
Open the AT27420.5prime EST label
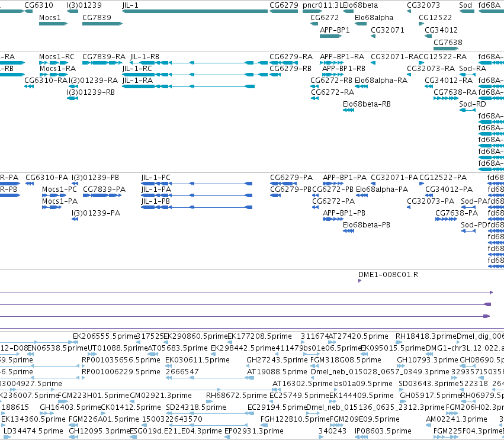[358, 336]
